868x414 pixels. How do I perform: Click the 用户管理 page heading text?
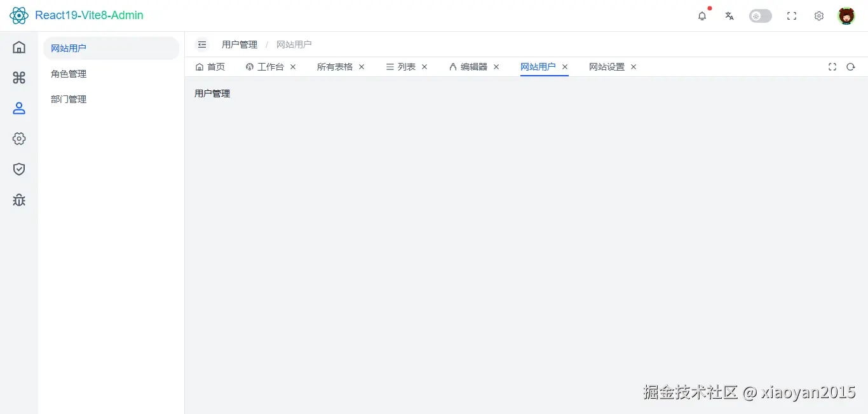point(212,93)
